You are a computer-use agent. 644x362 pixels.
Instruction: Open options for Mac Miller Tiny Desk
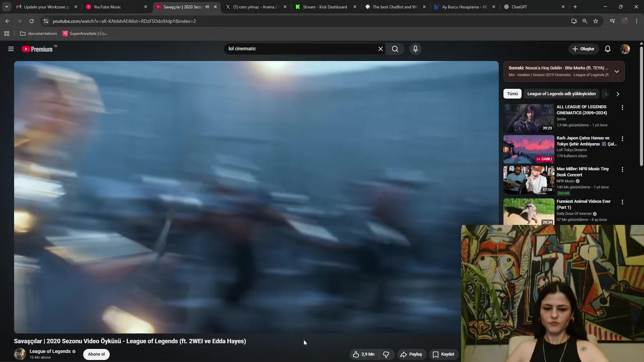point(622,170)
